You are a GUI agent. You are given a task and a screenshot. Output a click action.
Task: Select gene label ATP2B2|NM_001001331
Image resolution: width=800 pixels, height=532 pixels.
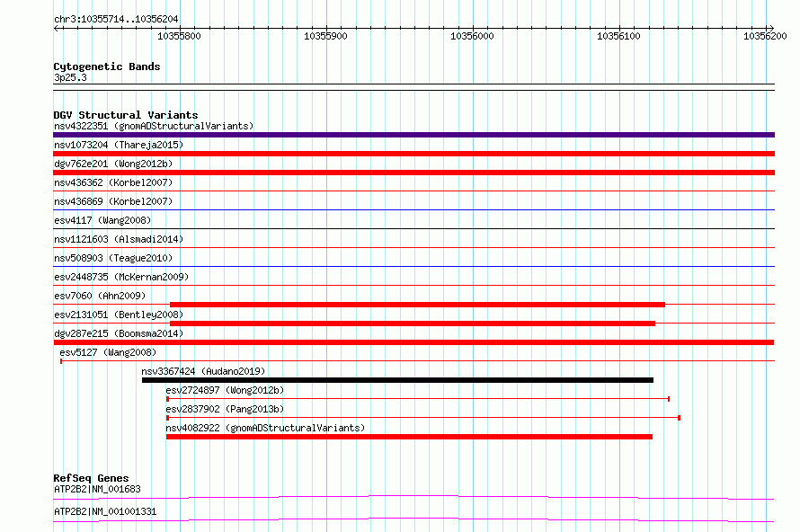[105, 511]
